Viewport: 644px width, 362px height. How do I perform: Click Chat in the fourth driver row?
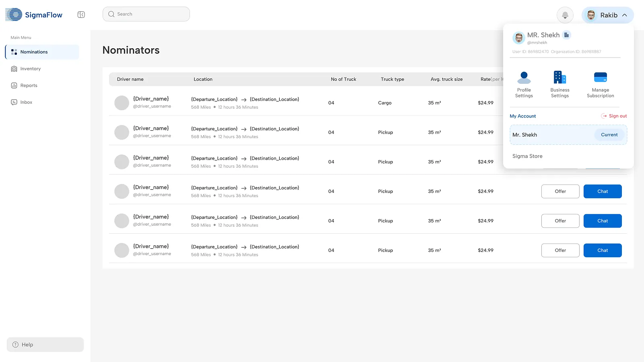click(603, 191)
